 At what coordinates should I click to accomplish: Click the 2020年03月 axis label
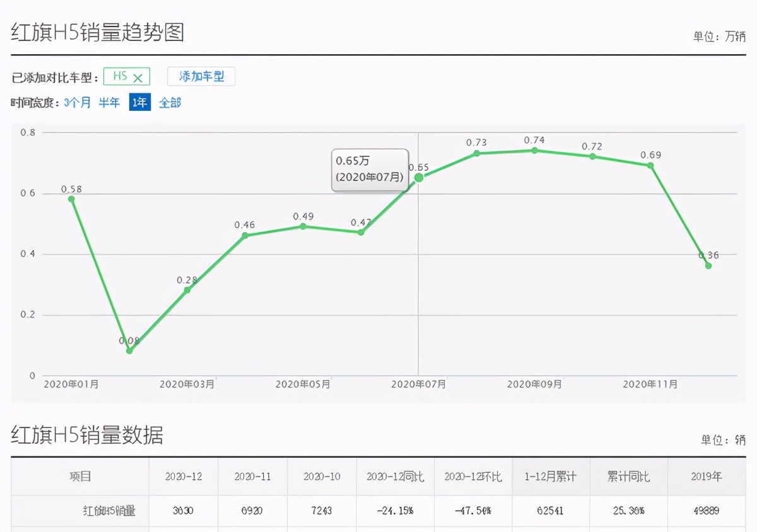187,384
